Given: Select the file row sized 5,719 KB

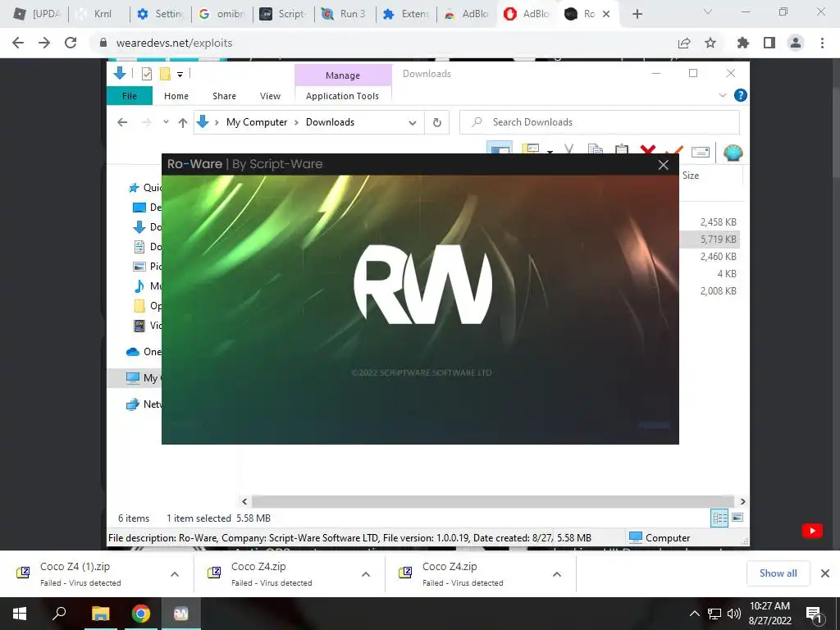Looking at the screenshot, I should tap(710, 239).
